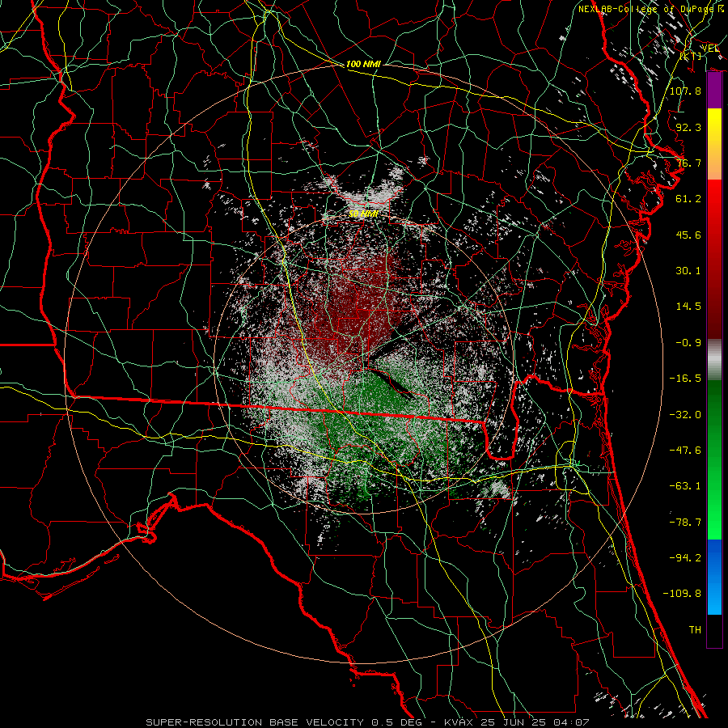Select the -16.5 scale value

click(x=685, y=379)
